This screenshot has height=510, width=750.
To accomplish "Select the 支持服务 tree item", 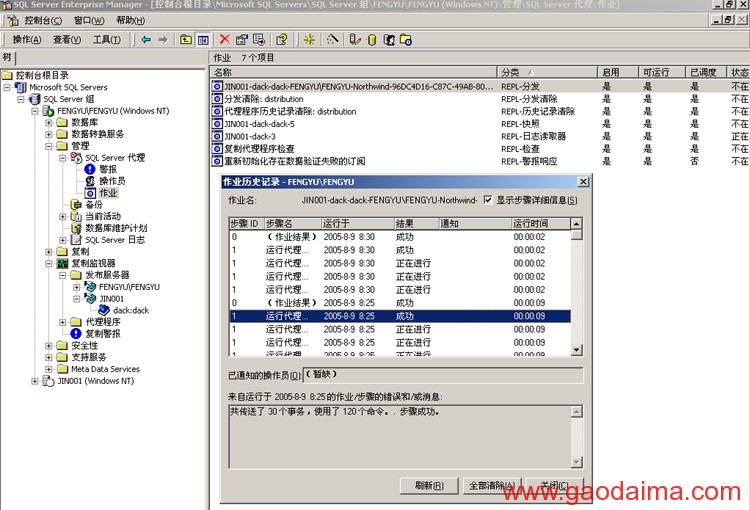I will [89, 357].
